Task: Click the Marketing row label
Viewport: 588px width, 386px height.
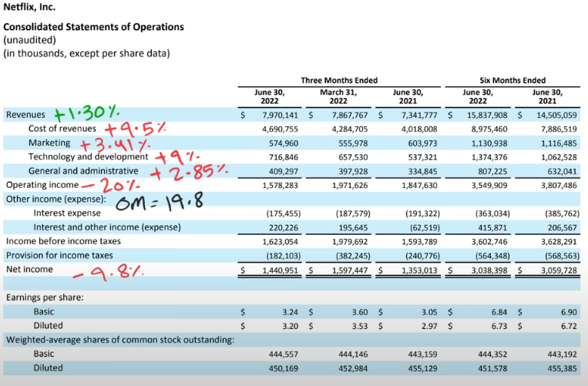Action: coord(49,143)
